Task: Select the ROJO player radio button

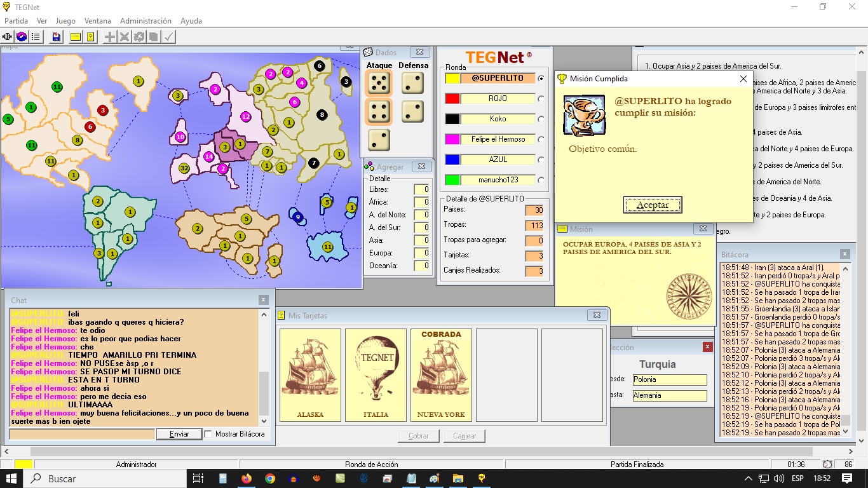Action: (541, 98)
